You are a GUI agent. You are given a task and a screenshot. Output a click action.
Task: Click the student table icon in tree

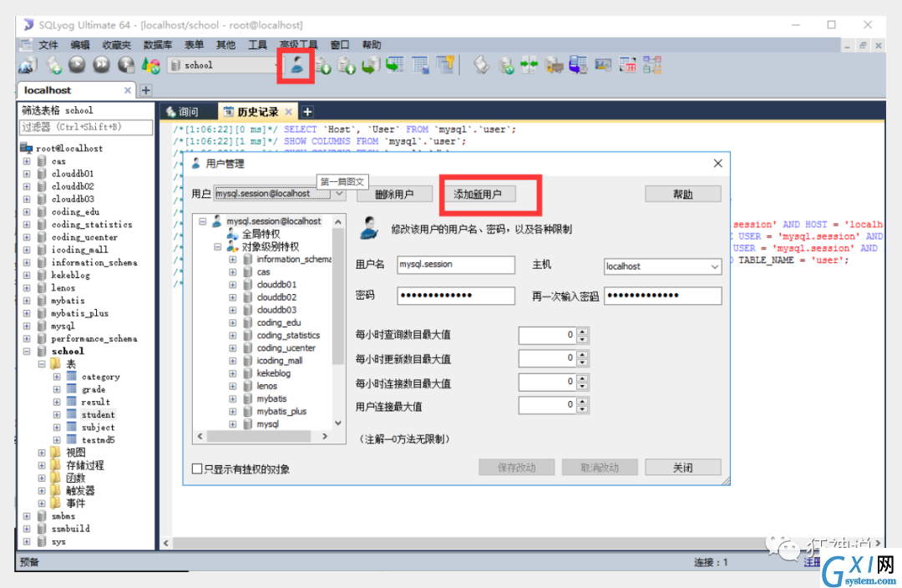(x=71, y=414)
